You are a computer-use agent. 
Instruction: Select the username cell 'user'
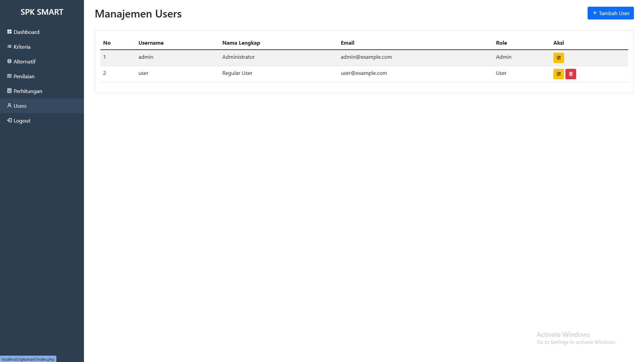143,73
